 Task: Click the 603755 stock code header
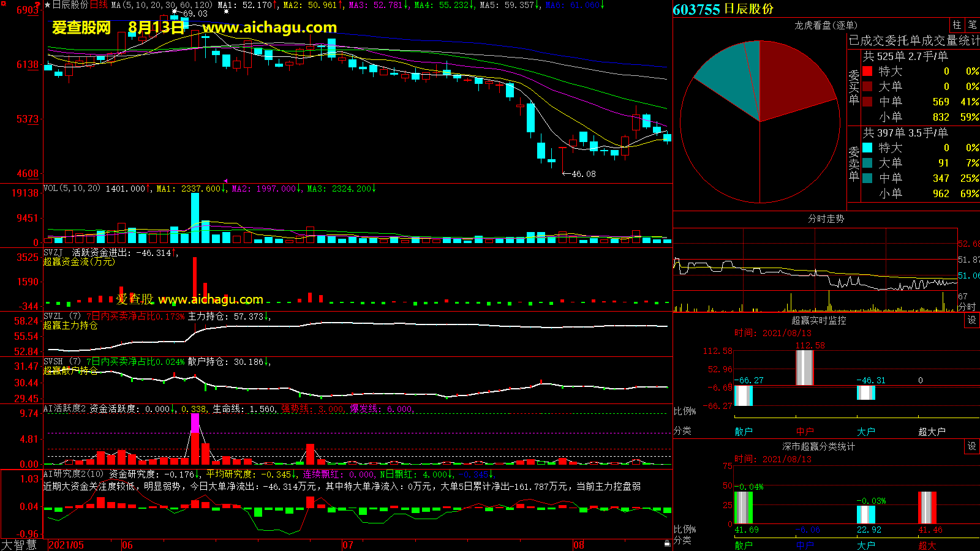click(696, 9)
